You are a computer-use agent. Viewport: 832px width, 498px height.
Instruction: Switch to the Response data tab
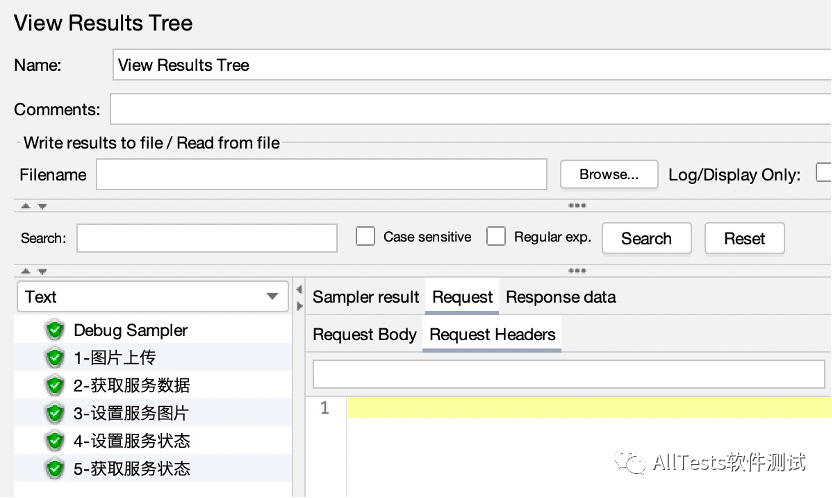(561, 297)
